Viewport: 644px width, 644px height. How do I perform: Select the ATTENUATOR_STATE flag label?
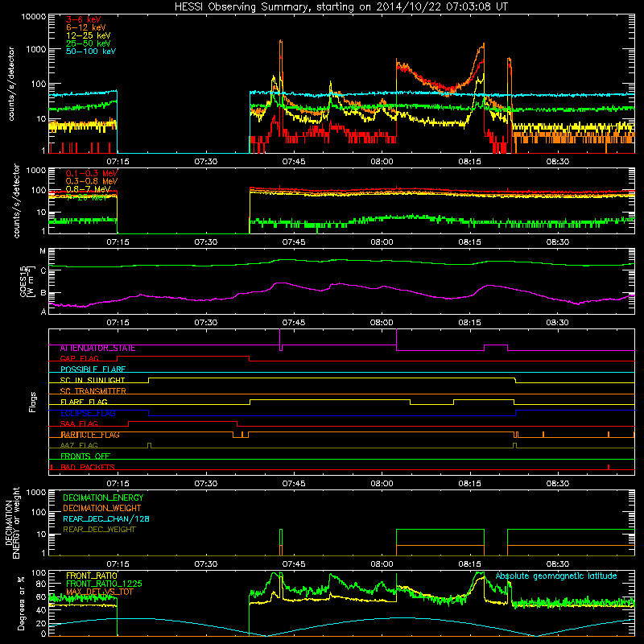[x=97, y=349]
